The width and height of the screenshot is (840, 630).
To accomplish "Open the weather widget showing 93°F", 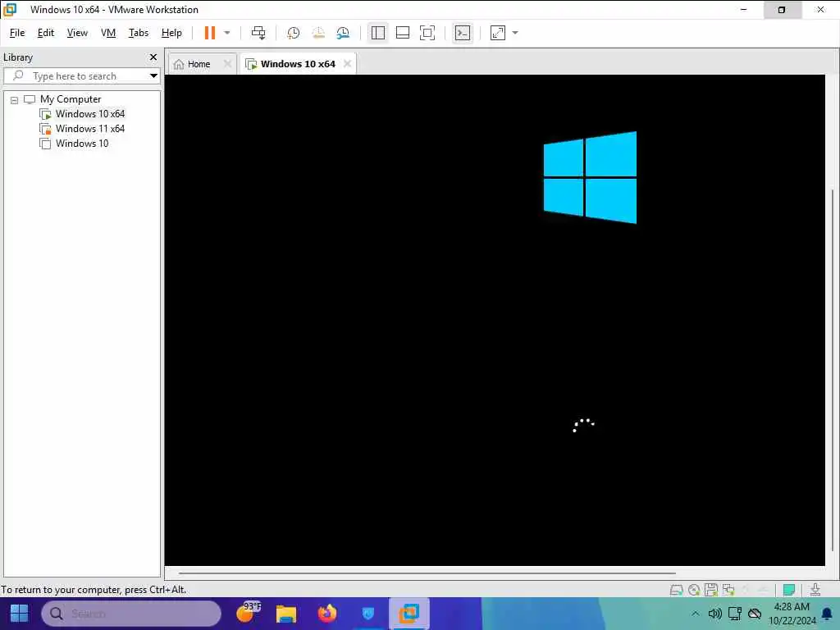I will click(x=249, y=612).
